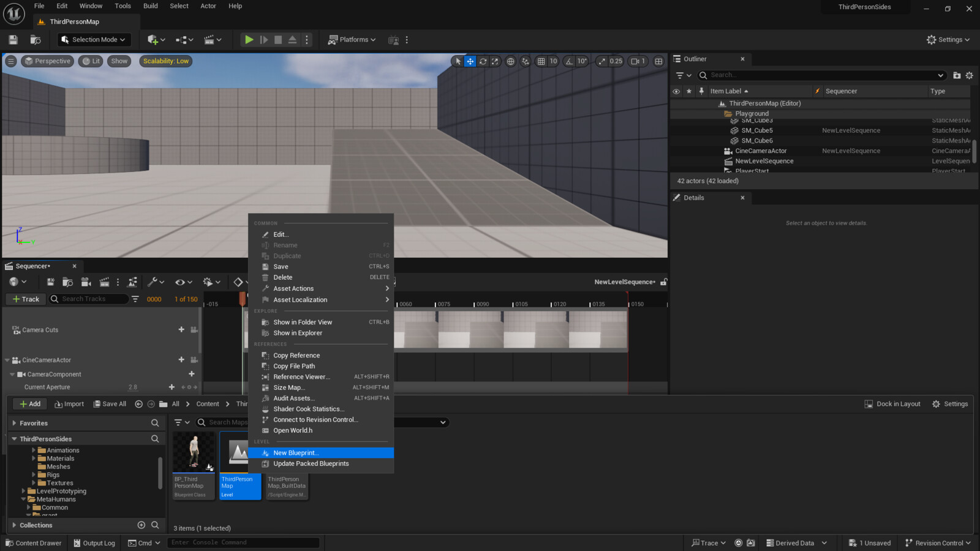Expand the Asset Actions submenu
Image resolution: width=980 pixels, height=551 pixels.
(x=321, y=289)
